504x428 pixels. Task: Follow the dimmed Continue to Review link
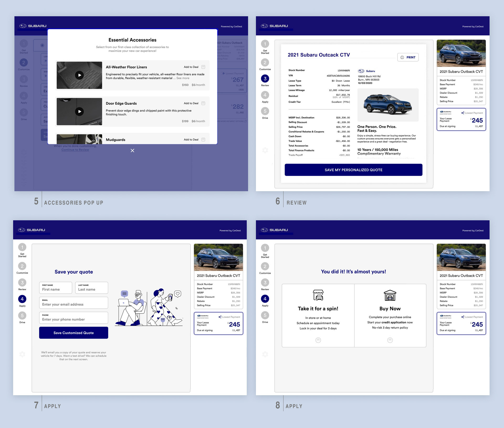click(x=75, y=150)
